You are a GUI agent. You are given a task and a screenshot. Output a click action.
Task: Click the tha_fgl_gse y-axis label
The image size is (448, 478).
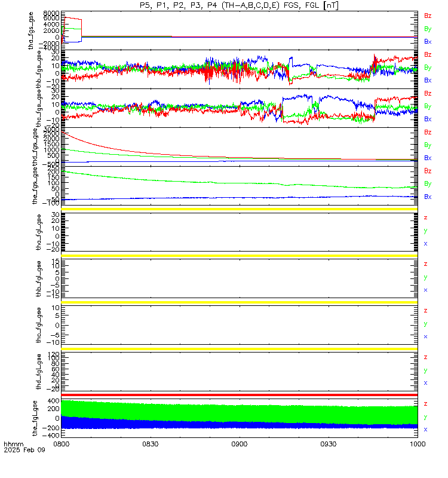coord(39,232)
